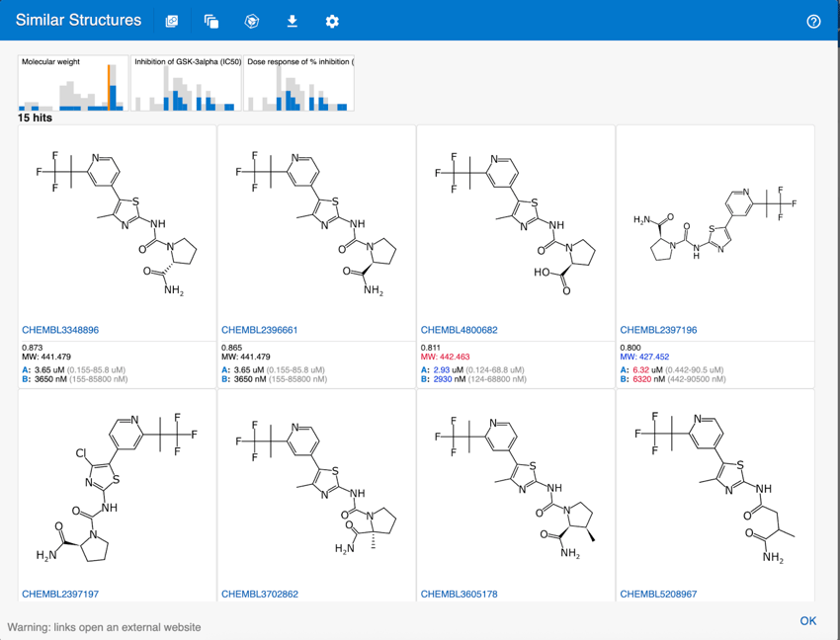
Task: Go to the CHEMBL3605178 link
Action: tap(459, 594)
